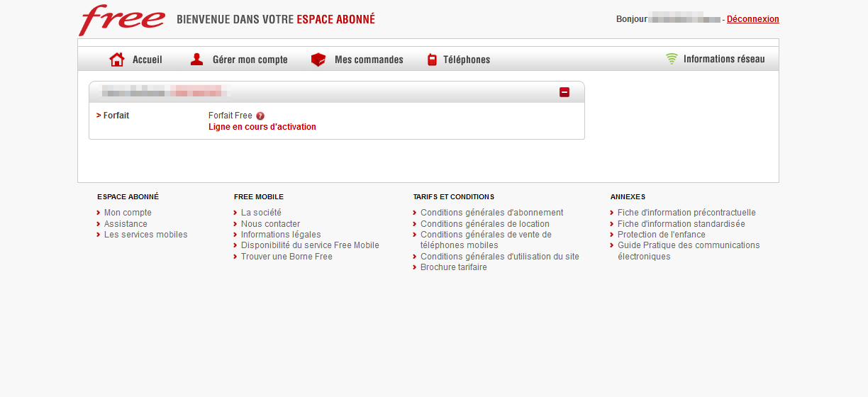Click the ANNEXES footer heading

[x=628, y=197]
